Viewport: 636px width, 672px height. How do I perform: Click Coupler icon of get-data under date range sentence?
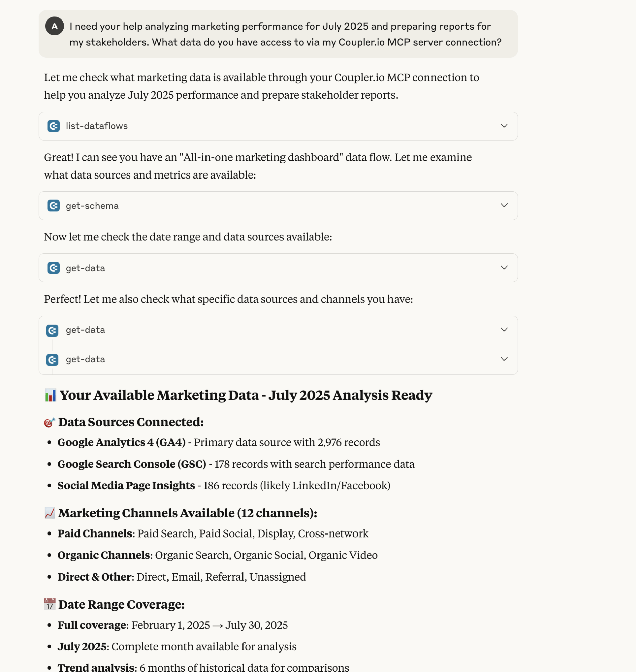[x=53, y=268]
